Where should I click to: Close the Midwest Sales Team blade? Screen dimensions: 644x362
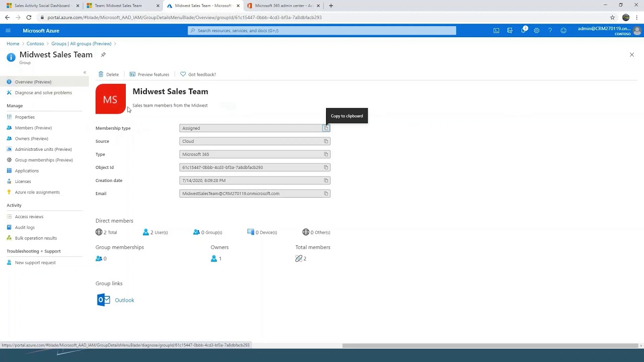click(632, 55)
